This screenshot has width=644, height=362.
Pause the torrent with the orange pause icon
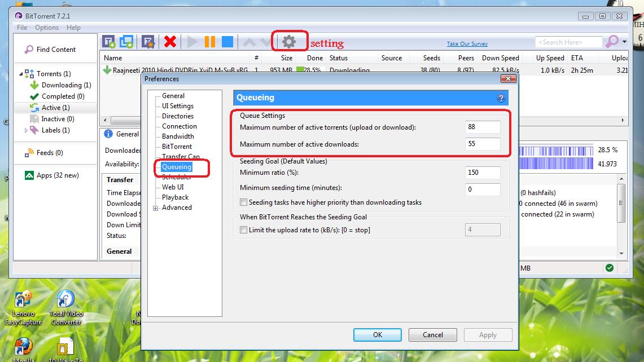(x=209, y=41)
